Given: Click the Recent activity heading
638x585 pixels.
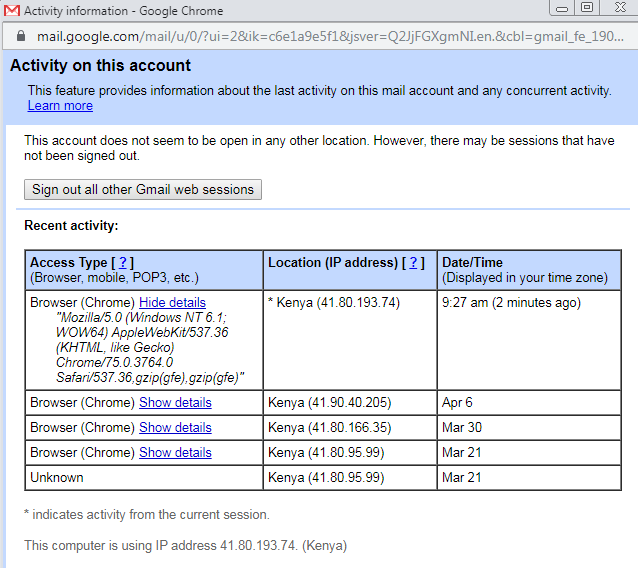Looking at the screenshot, I should tap(71, 226).
